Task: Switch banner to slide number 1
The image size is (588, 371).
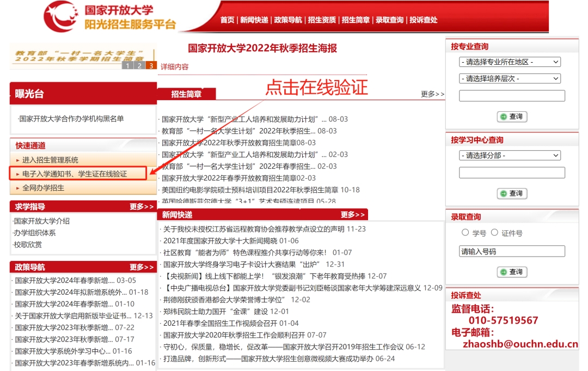Action: 128,66
